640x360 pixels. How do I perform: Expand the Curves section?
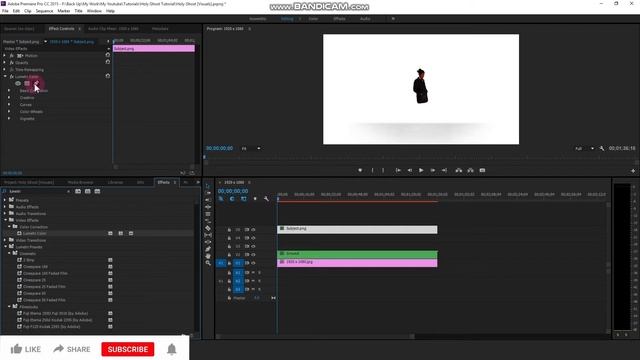9,104
